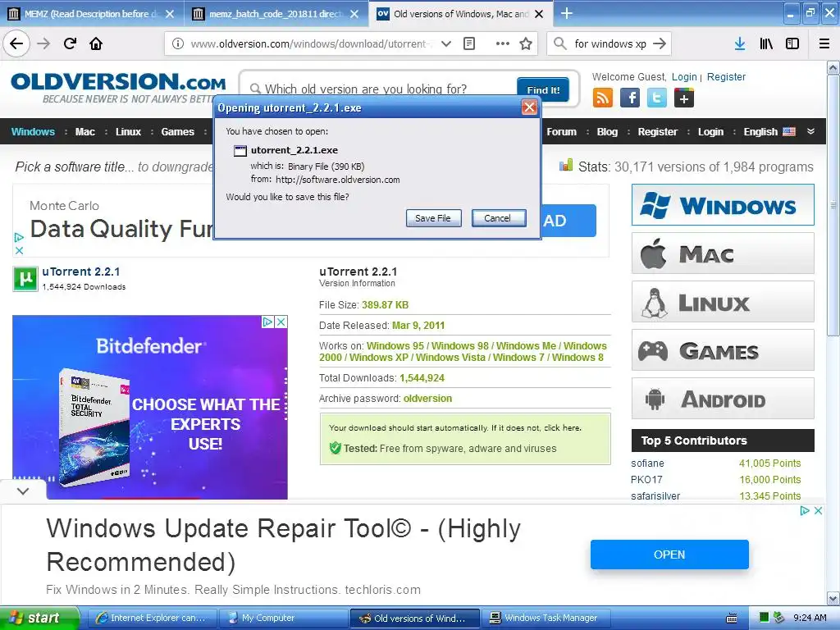840x630 pixels.
Task: Click OPEN on Windows Update Repair ad
Action: 669,555
